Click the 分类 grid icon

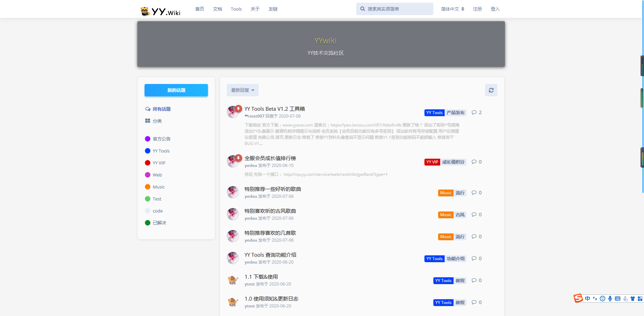pyautogui.click(x=148, y=121)
